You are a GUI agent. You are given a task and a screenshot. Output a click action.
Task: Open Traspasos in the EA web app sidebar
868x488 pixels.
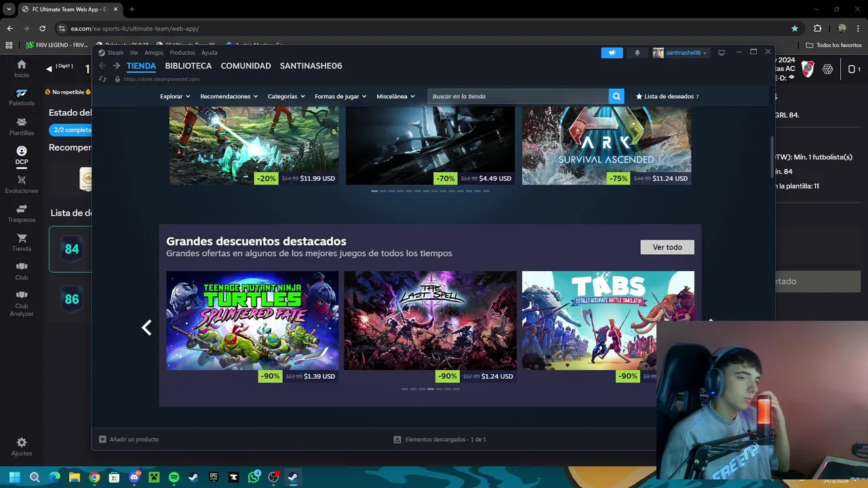click(22, 213)
